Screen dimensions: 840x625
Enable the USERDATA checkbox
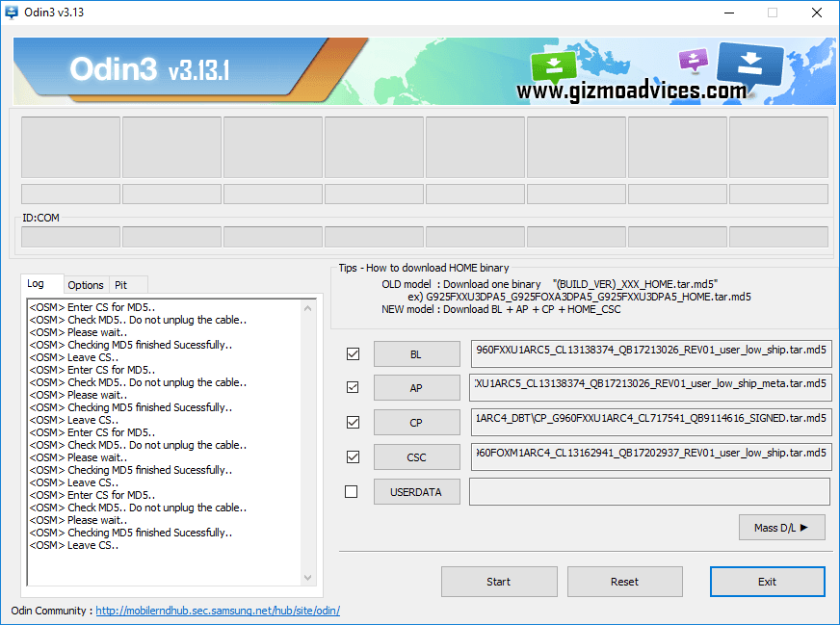(352, 491)
